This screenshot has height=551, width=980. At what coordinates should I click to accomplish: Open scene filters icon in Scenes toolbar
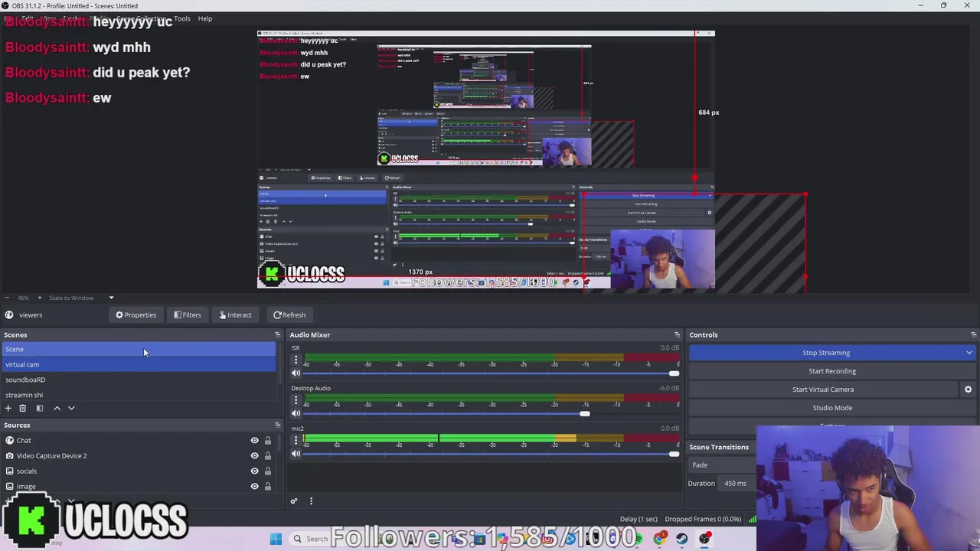40,408
